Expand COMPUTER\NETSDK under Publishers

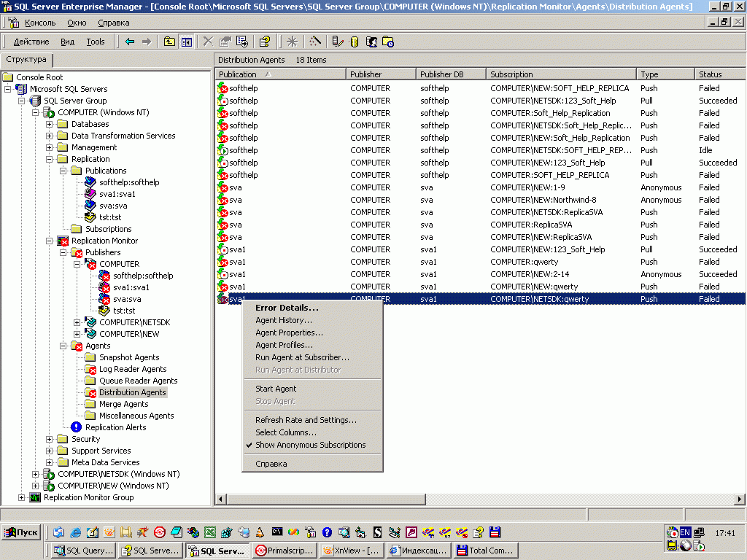(x=77, y=322)
